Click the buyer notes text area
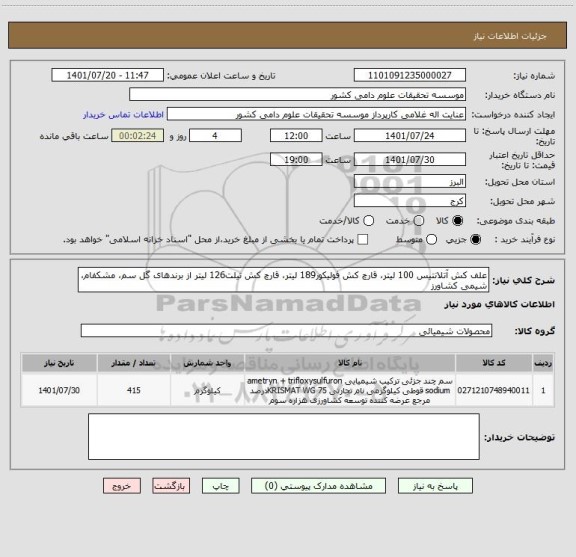This screenshot has height=557, width=576. [284, 436]
